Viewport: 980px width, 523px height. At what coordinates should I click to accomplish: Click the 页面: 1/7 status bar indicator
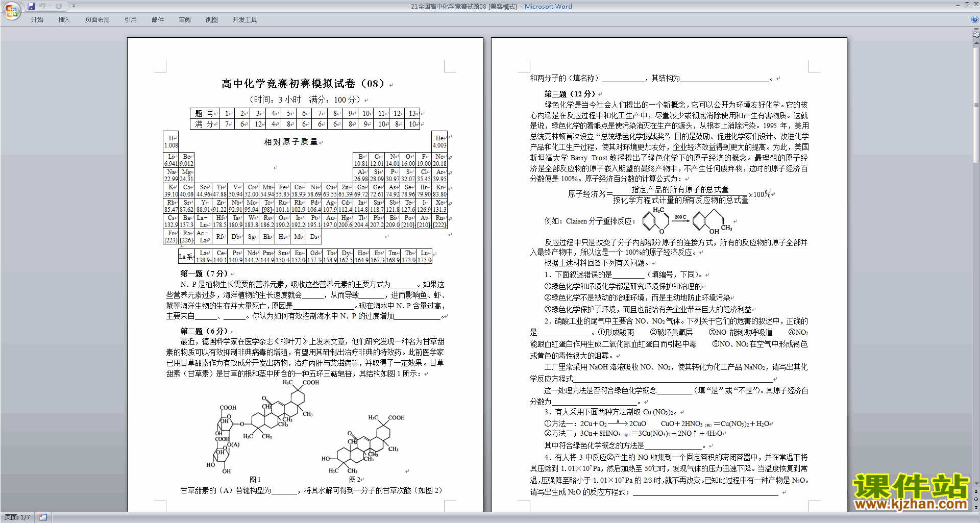[x=17, y=517]
